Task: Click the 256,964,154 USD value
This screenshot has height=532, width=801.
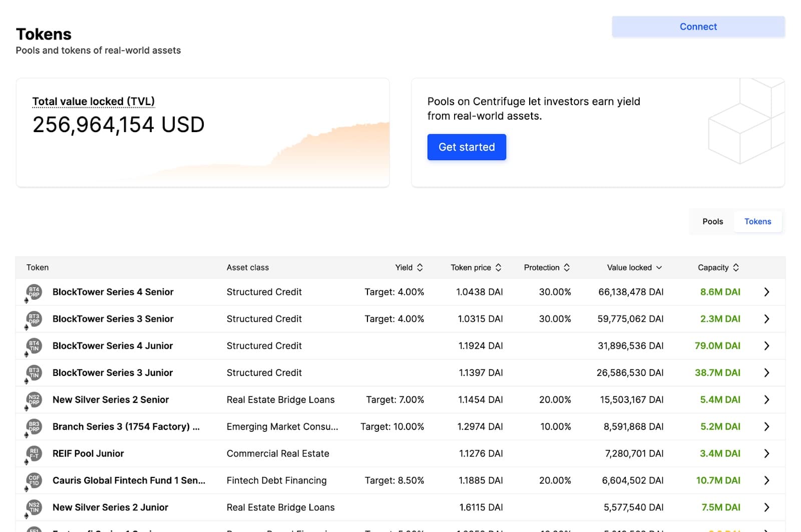Action: [x=119, y=125]
